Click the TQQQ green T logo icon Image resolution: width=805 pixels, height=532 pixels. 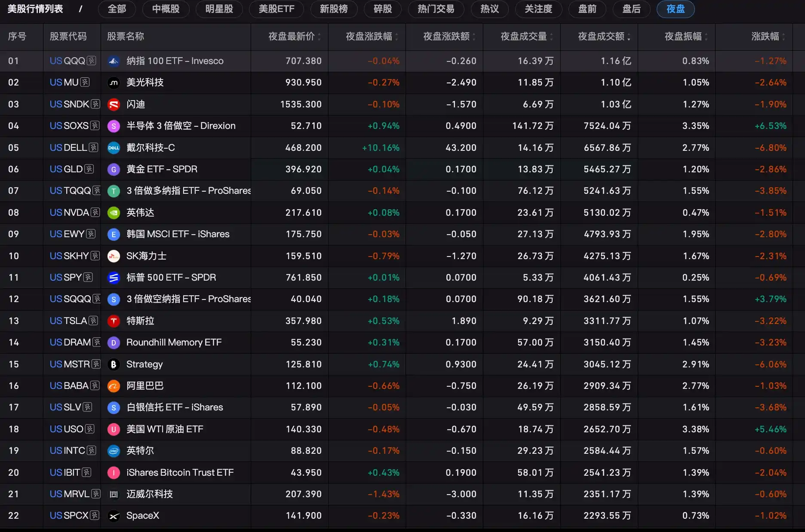[114, 191]
